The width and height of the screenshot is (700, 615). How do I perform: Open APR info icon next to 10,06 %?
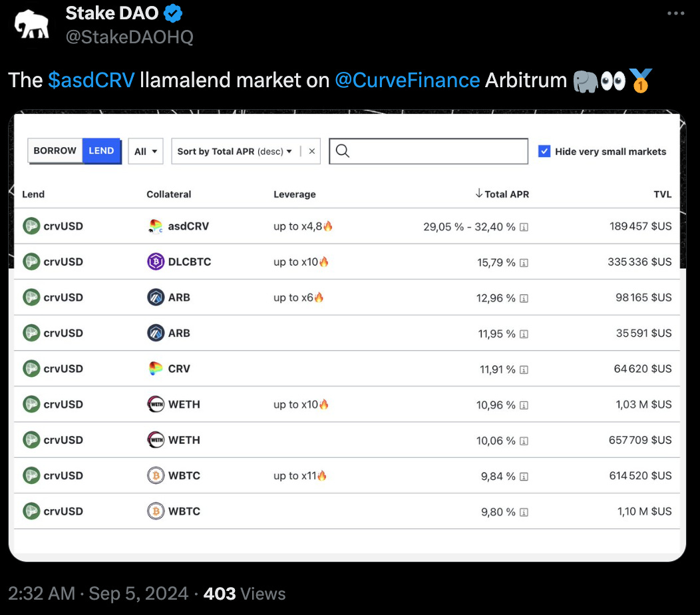tap(524, 441)
